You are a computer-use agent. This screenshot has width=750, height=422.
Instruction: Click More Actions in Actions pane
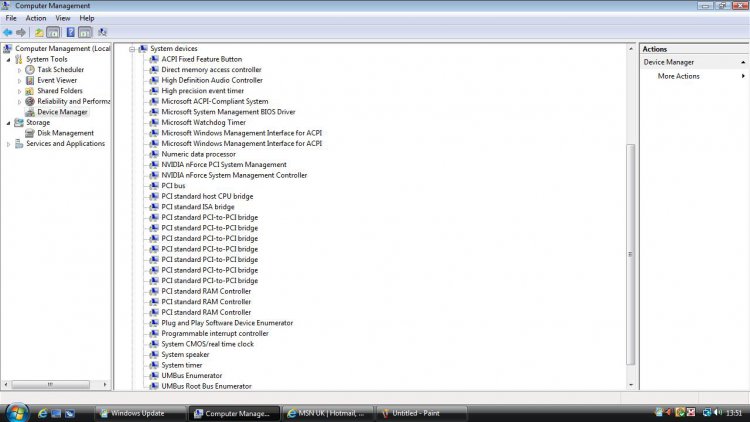tap(678, 76)
